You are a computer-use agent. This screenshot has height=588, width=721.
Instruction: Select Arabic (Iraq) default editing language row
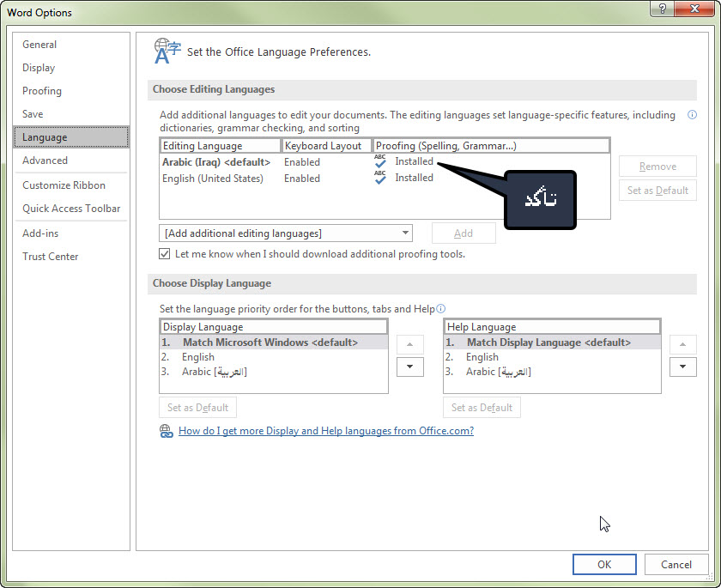point(385,162)
